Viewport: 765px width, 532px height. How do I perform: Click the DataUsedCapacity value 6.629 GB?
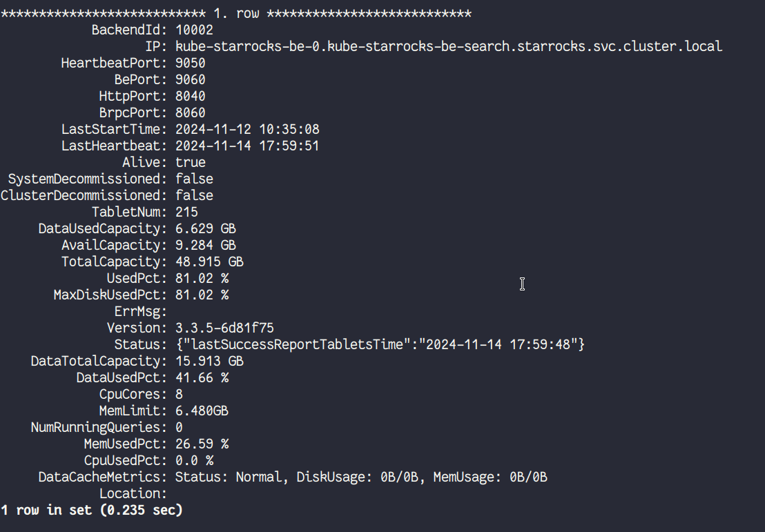tap(205, 228)
